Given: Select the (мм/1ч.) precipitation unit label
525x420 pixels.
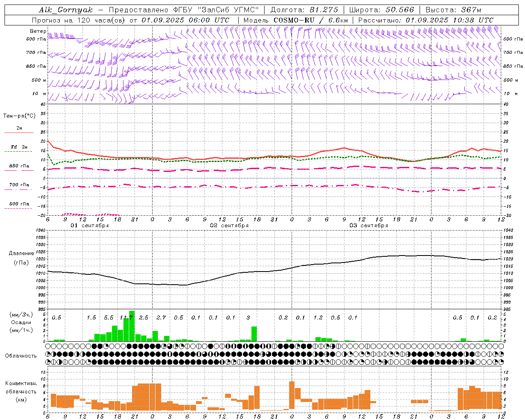Looking at the screenshot, I should pyautogui.click(x=21, y=330).
